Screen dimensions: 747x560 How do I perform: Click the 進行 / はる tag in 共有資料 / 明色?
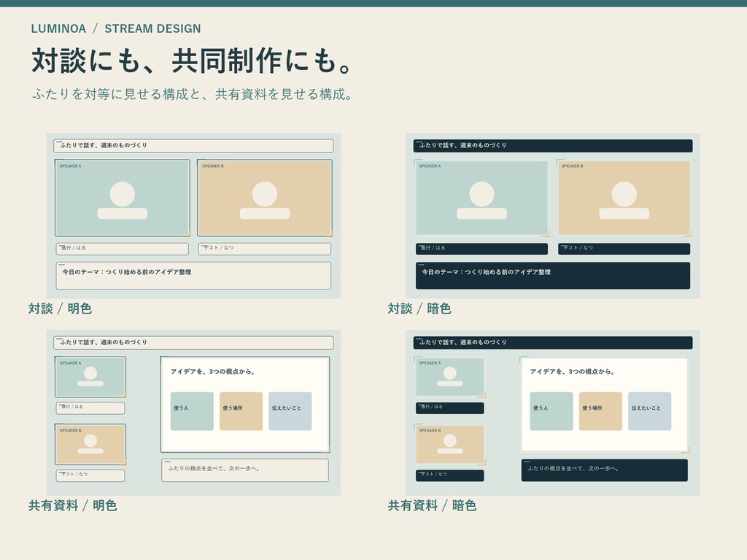[90, 408]
